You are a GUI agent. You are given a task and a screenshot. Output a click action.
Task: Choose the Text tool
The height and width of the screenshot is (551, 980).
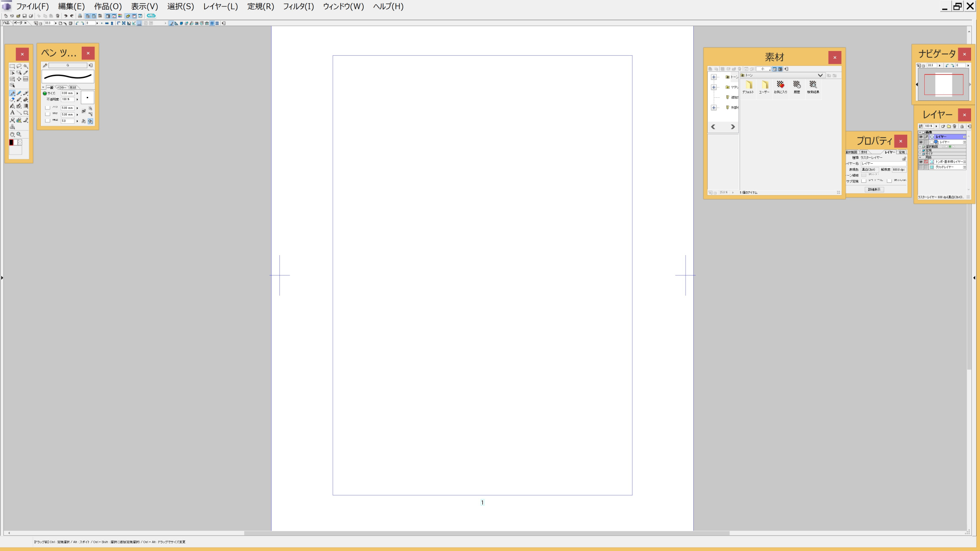point(12,113)
